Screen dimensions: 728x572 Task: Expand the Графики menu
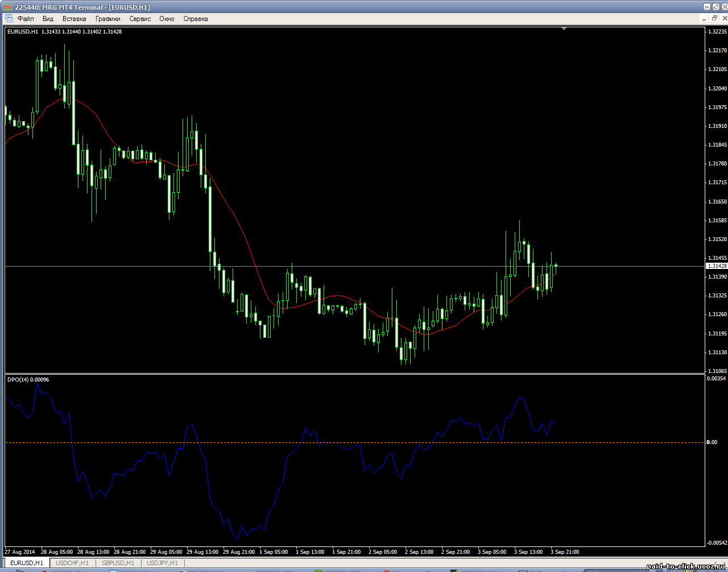click(107, 19)
